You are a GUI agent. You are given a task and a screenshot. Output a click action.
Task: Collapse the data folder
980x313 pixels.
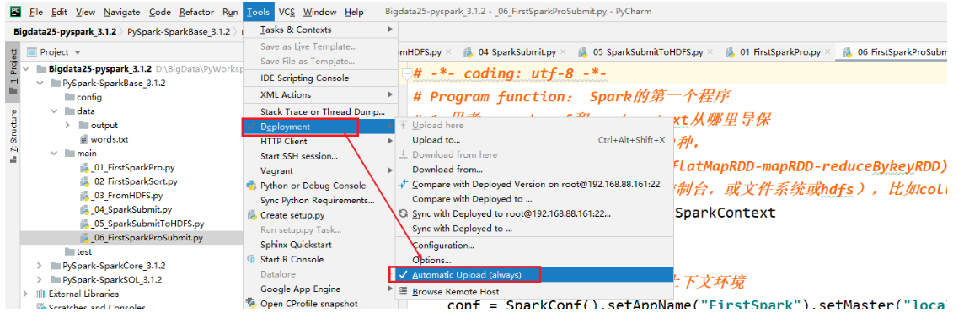point(55,111)
